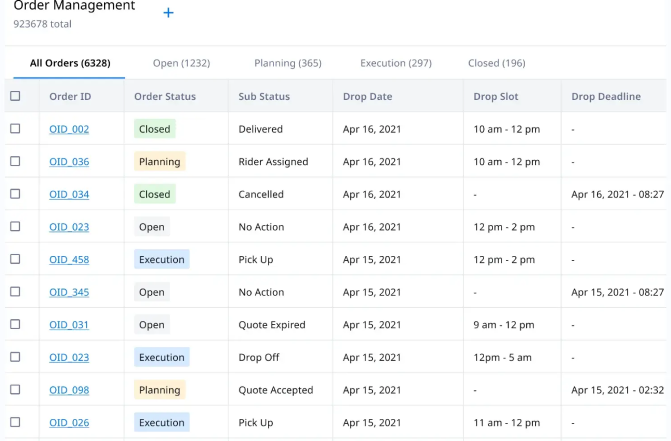The image size is (671, 441).
Task: Tick the checkbox next to OID_098
Action: (x=15, y=390)
